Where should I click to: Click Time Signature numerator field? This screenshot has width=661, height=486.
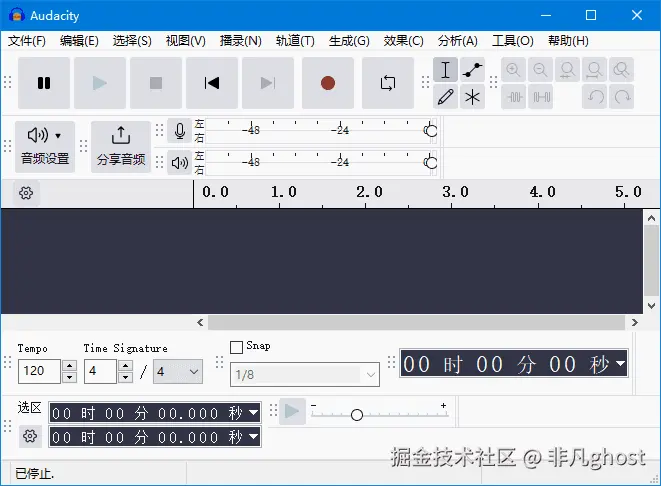(100, 371)
